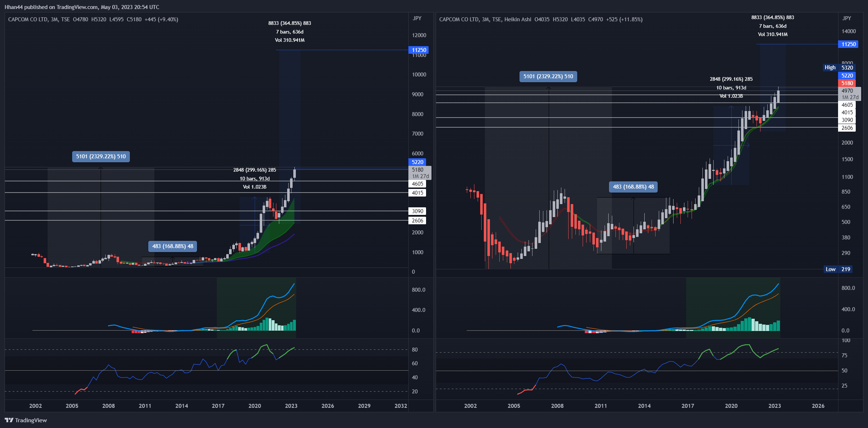Click the JPY currency label on the left chart
868x428 pixels.
[x=417, y=18]
